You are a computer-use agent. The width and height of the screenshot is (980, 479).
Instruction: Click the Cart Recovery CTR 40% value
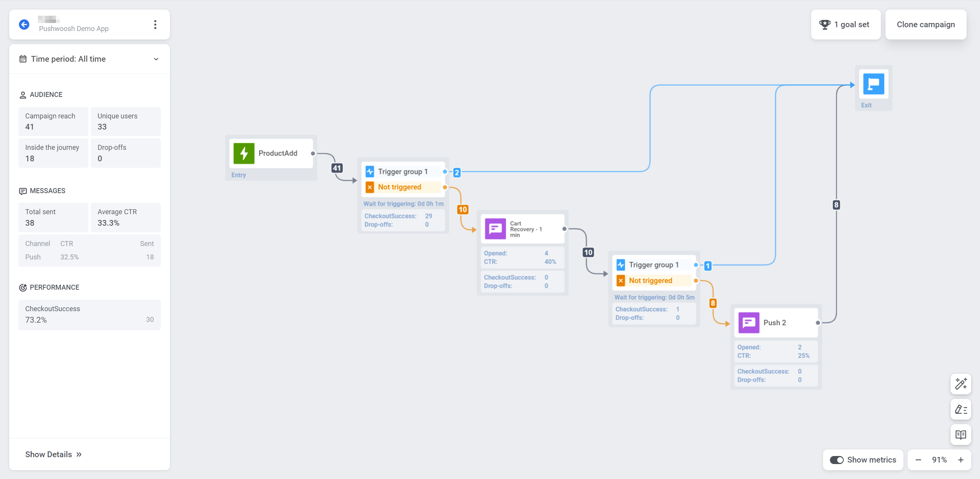tap(550, 262)
